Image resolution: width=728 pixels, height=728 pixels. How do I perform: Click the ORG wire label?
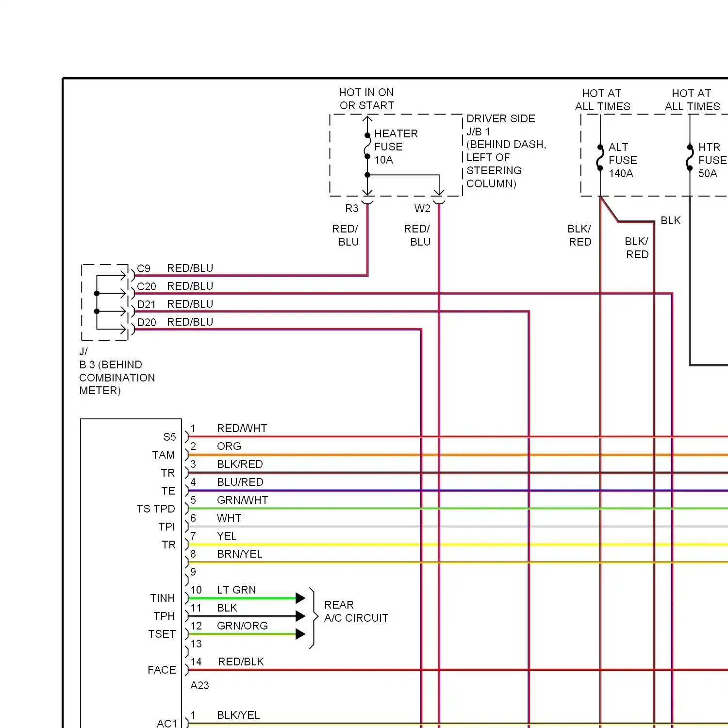(229, 446)
